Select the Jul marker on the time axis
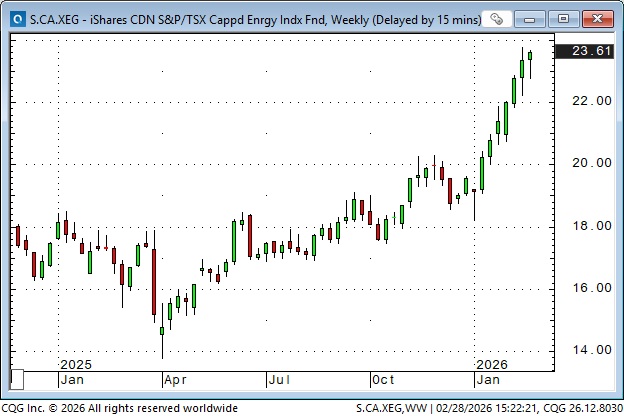 pyautogui.click(x=280, y=381)
